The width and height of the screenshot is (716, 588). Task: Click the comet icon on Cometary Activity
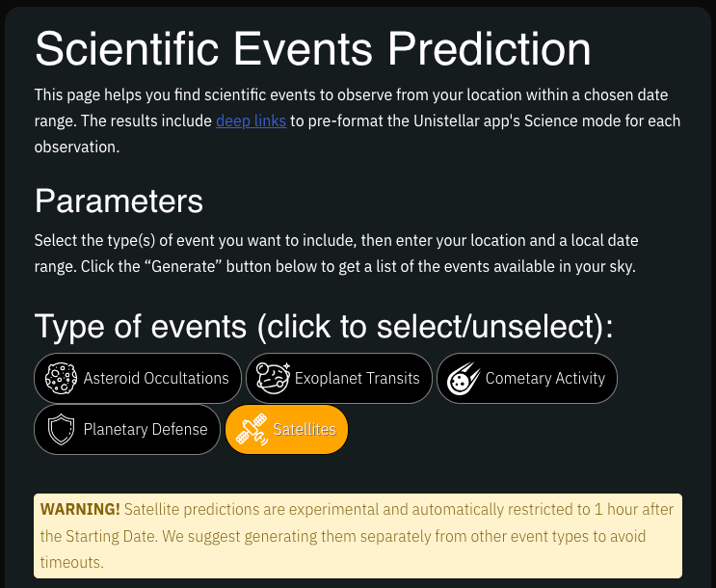462,378
